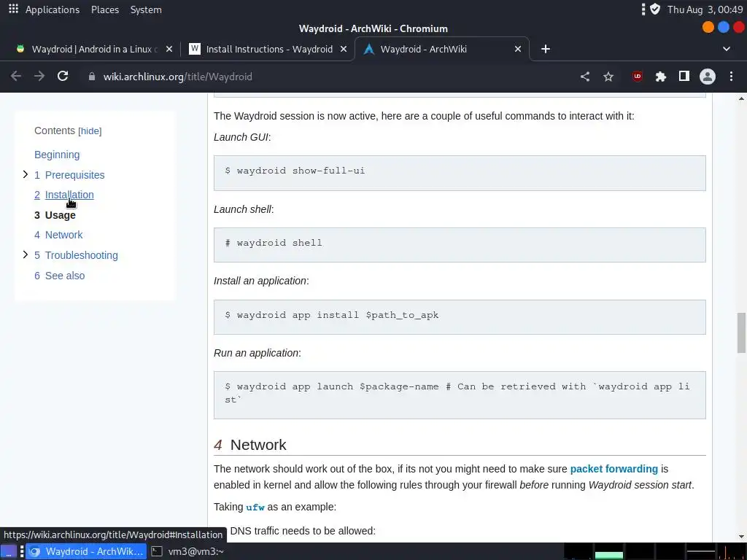Viewport: 747px width, 560px height.
Task: Open the tab search dropdown arrow
Action: (727, 49)
